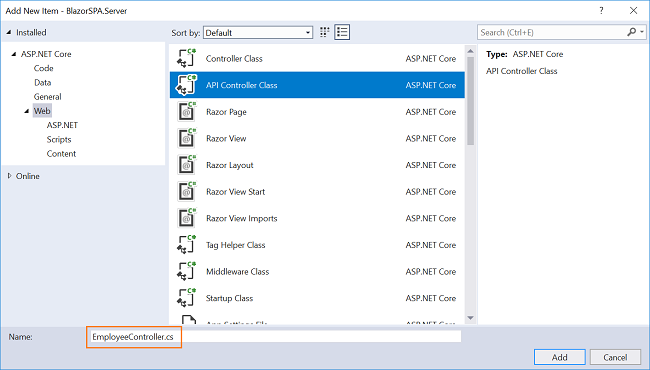Pick the Razor Layout template icon
Viewport: 650px width, 370px height.
coord(187,165)
